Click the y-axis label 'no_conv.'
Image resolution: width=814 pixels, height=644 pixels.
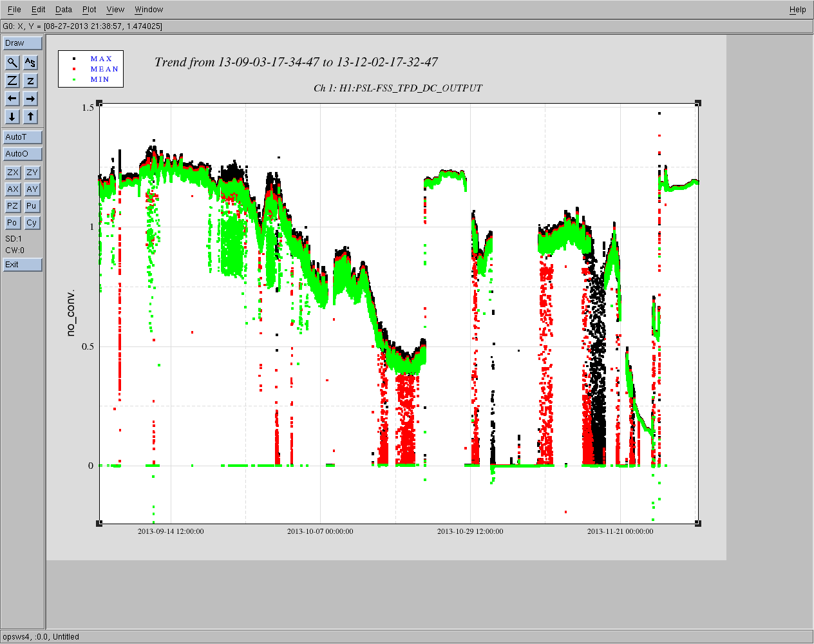coord(71,312)
